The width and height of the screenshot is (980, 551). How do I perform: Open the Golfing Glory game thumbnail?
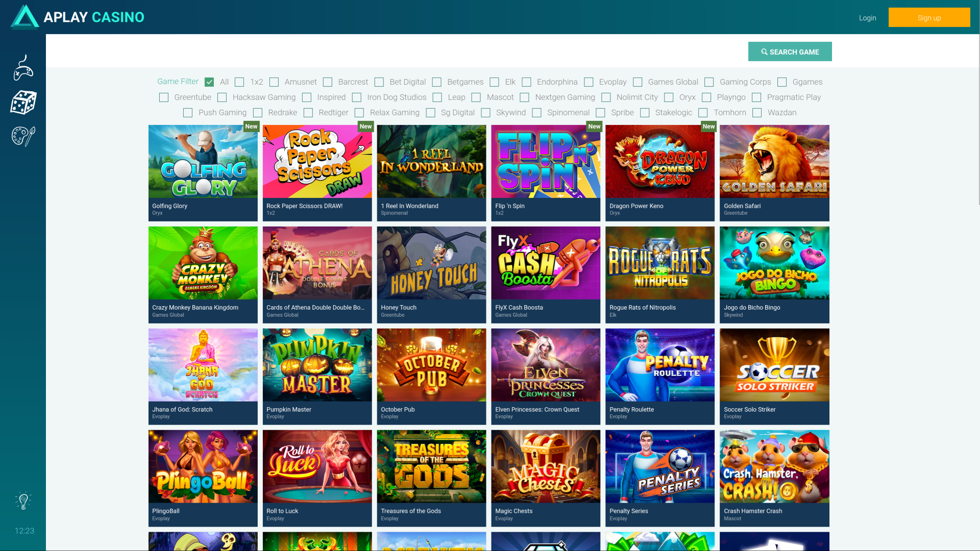click(x=203, y=161)
